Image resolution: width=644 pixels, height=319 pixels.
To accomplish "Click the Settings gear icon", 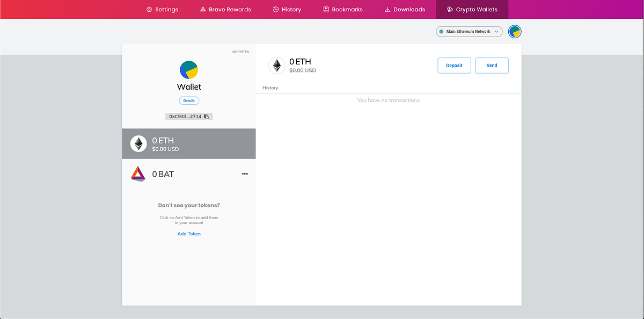I will (149, 10).
